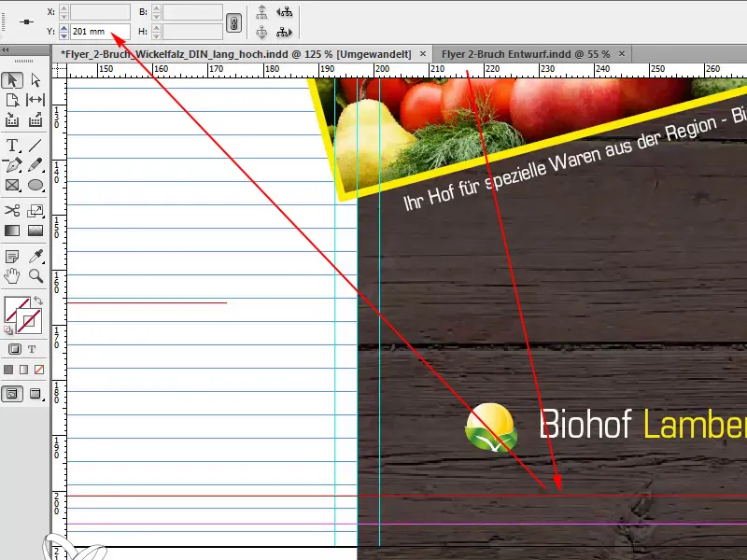Click the "Biohof" white headline text
The height and width of the screenshot is (560, 747).
pos(585,424)
